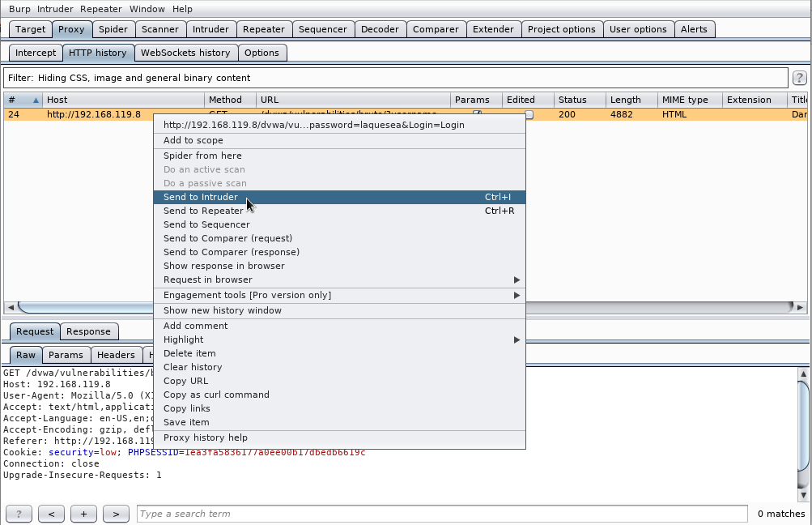This screenshot has height=525, width=812.
Task: Choose 'Clear history' menu entry
Action: click(x=340, y=367)
